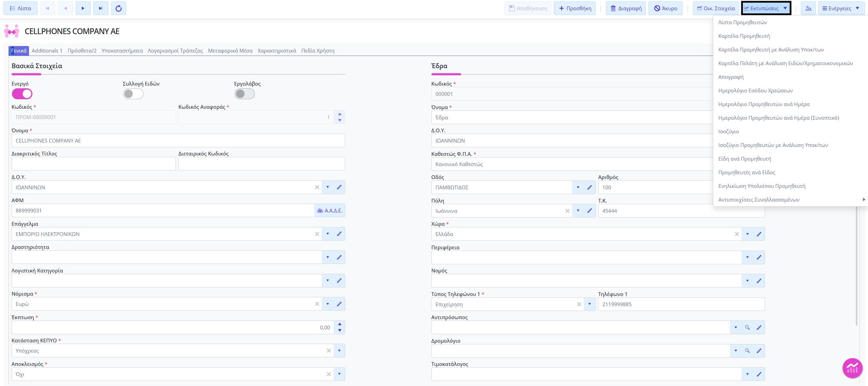This screenshot has height=386, width=868.
Task: Go to the next record
Action: [83, 8]
